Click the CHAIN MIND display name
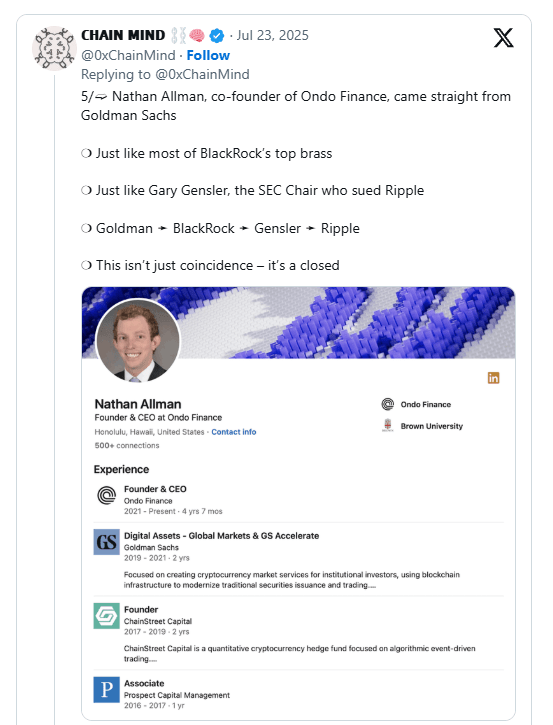Screen dimensions: 553x725 [123, 36]
